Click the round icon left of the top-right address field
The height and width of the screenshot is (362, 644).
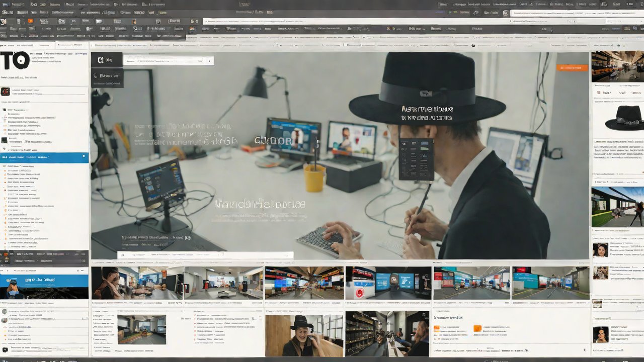coord(506,13)
